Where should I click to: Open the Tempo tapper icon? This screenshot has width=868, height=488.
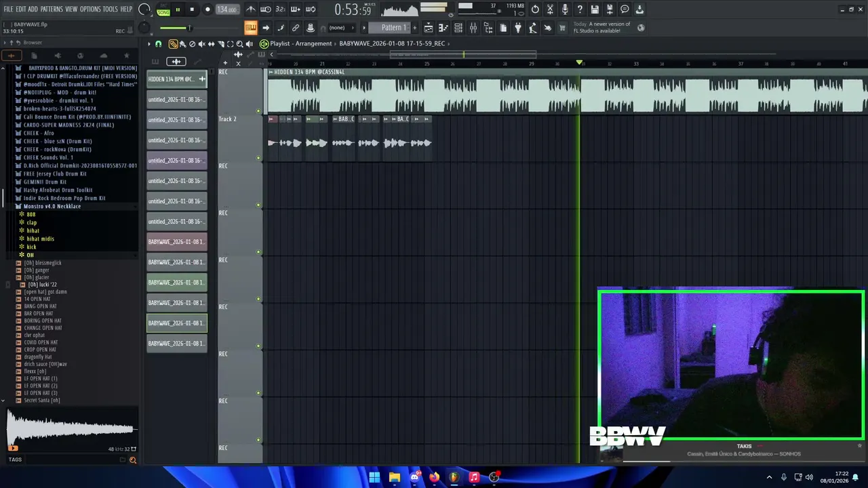click(532, 28)
